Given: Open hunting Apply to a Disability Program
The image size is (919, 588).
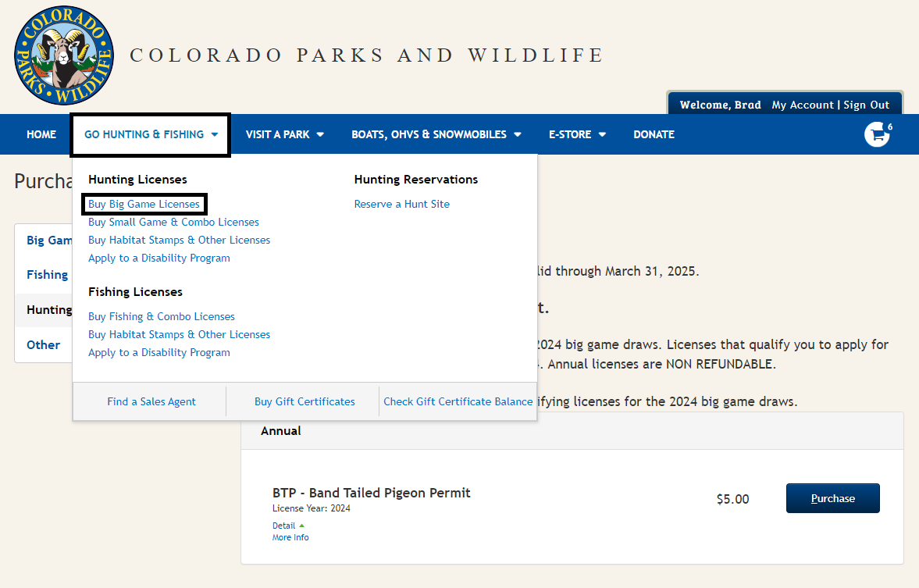Looking at the screenshot, I should (x=159, y=258).
